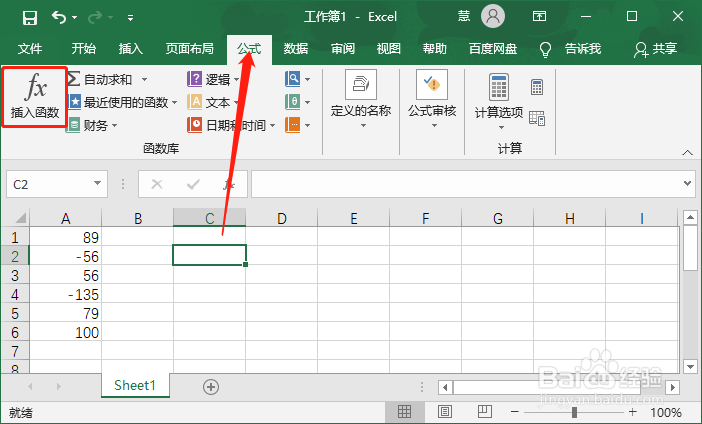
Task: Switch to the 插入 tab
Action: click(x=130, y=48)
